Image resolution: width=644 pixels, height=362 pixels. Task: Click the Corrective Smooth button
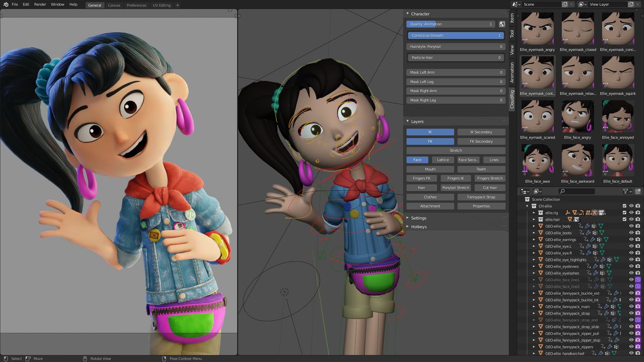tap(455, 35)
